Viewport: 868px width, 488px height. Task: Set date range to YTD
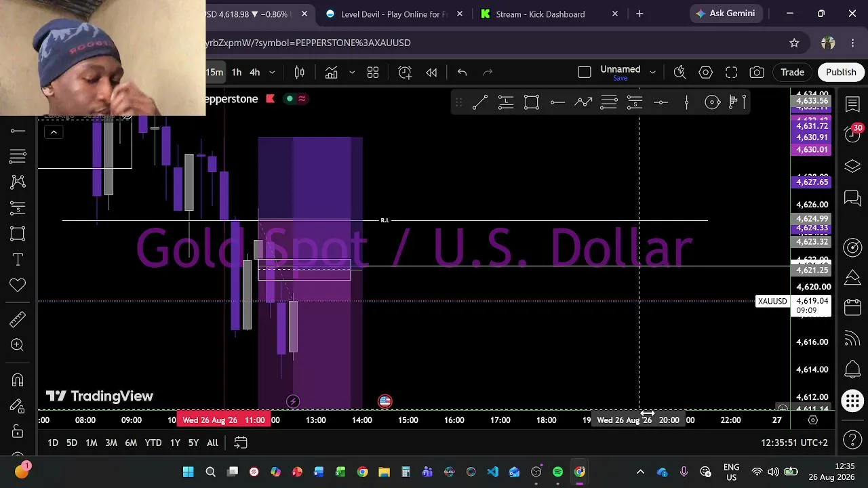153,443
